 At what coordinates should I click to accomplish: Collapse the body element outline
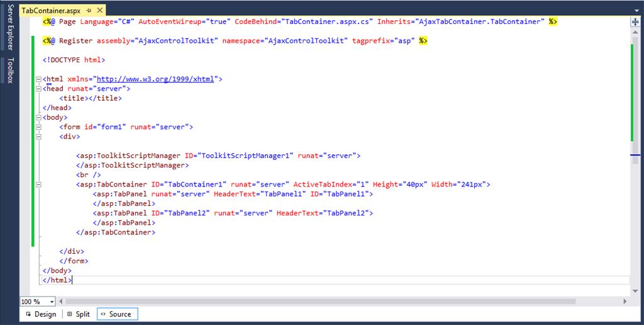pos(38,117)
